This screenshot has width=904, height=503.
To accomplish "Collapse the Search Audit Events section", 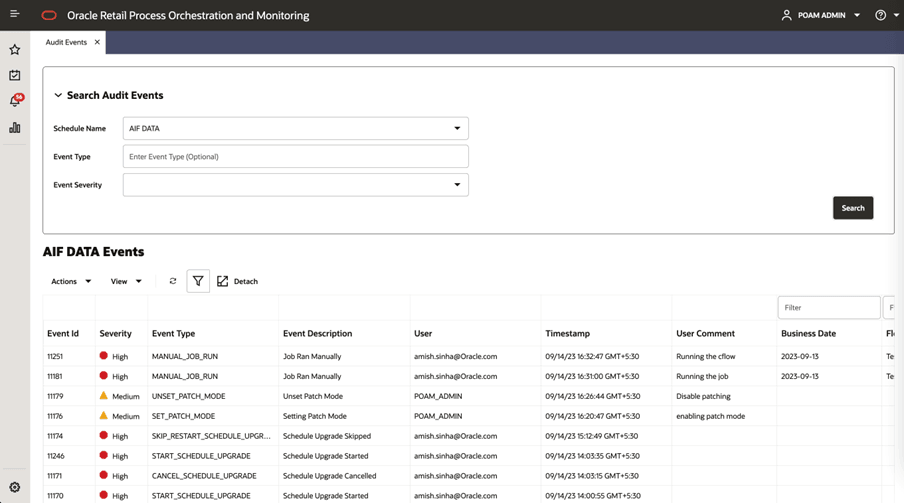I will (x=58, y=95).
